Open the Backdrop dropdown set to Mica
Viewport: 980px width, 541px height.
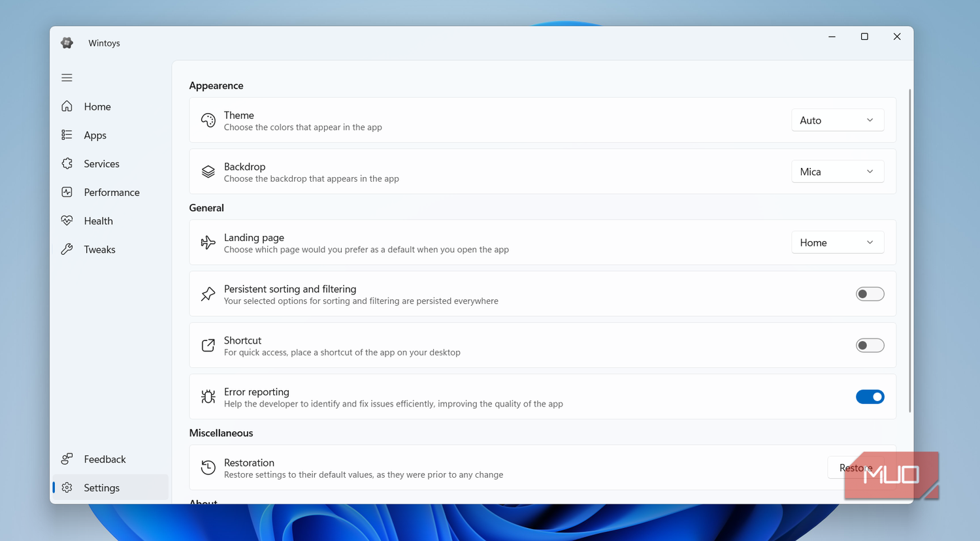point(838,172)
